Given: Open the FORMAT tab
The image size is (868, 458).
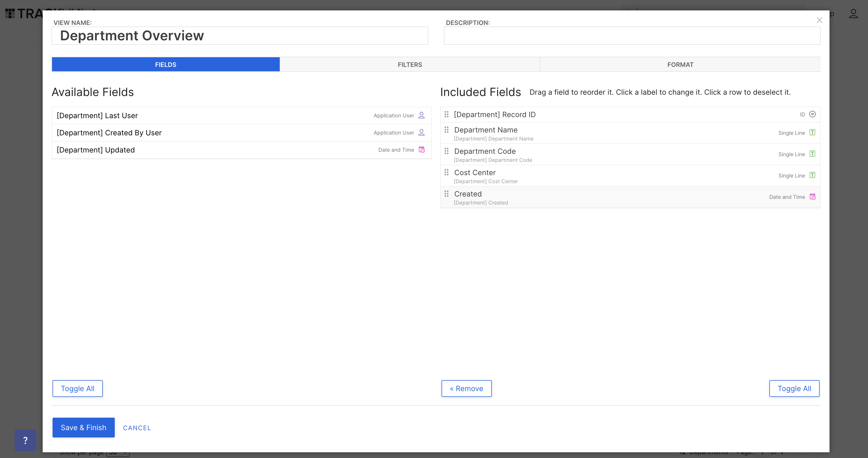Looking at the screenshot, I should point(680,64).
